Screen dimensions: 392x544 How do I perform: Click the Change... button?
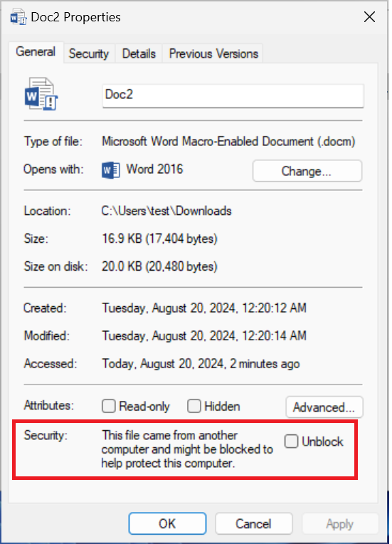(307, 171)
